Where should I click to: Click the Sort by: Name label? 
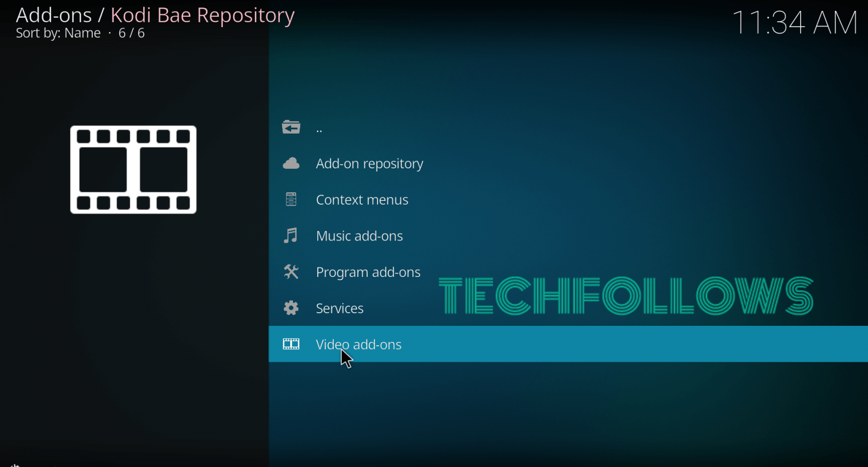pos(58,33)
